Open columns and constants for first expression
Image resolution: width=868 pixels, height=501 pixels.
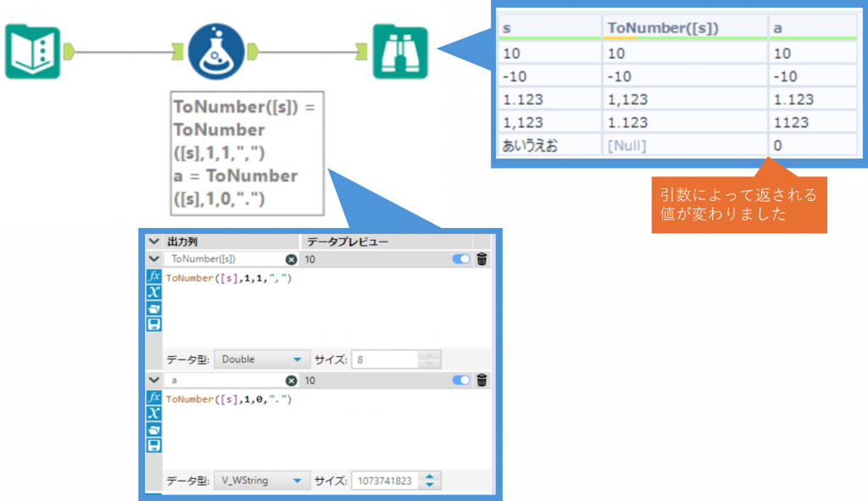154,293
